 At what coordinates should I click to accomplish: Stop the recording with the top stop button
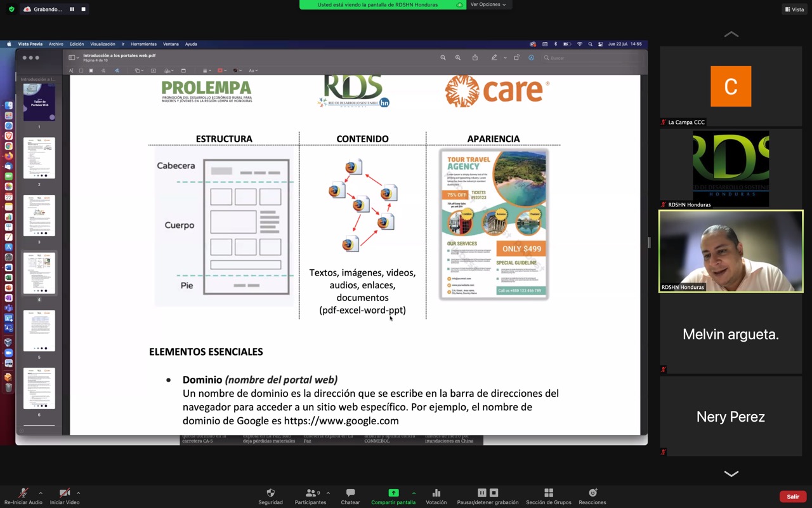pyautogui.click(x=83, y=10)
